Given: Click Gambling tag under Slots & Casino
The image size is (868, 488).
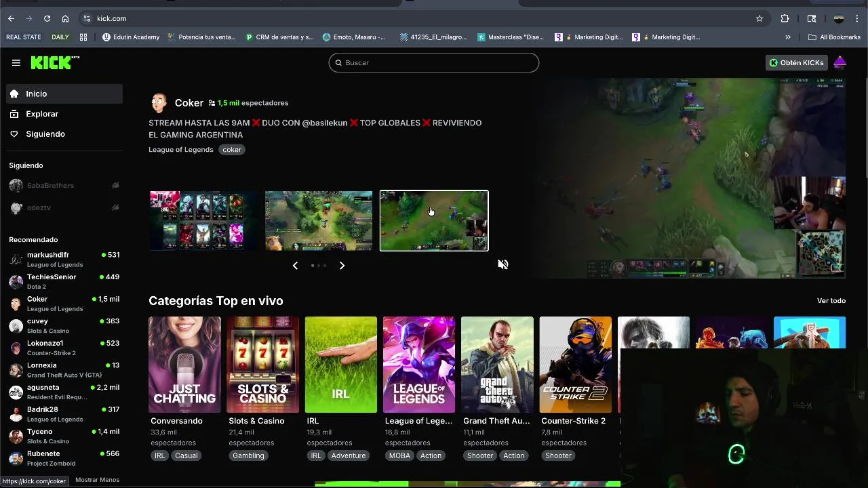Looking at the screenshot, I should coord(248,455).
